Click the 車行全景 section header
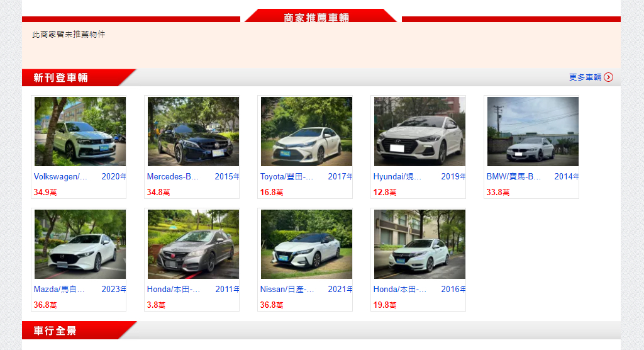 (x=55, y=330)
